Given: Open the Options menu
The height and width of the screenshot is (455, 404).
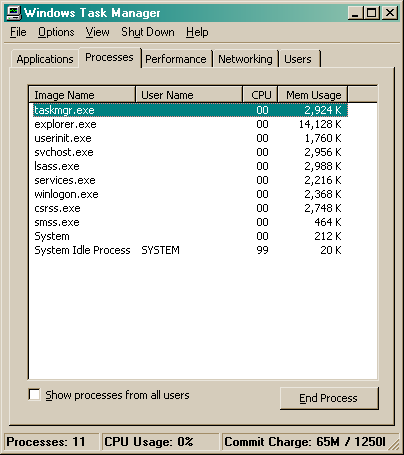Looking at the screenshot, I should click(x=56, y=32).
